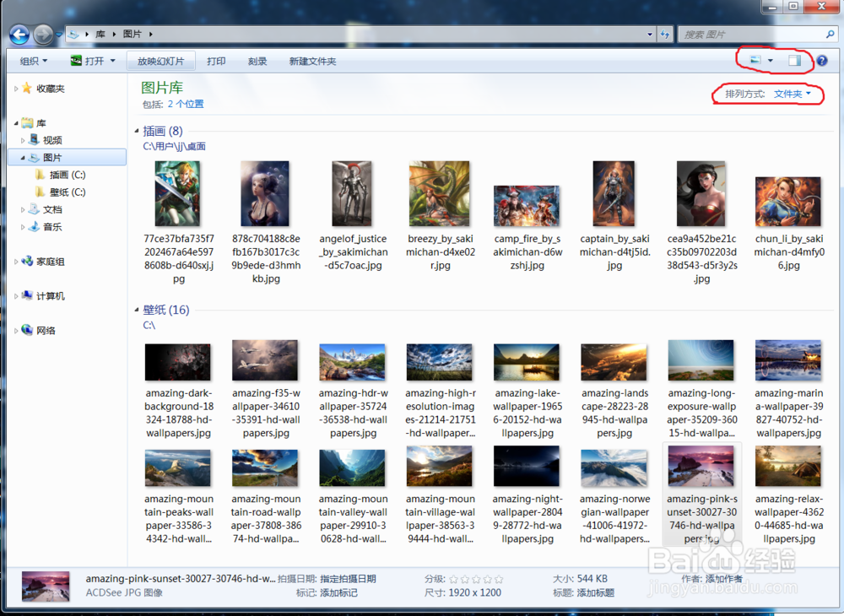This screenshot has width=844, height=616.
Task: Click the magnifier icon in the search box
Action: pyautogui.click(x=830, y=35)
